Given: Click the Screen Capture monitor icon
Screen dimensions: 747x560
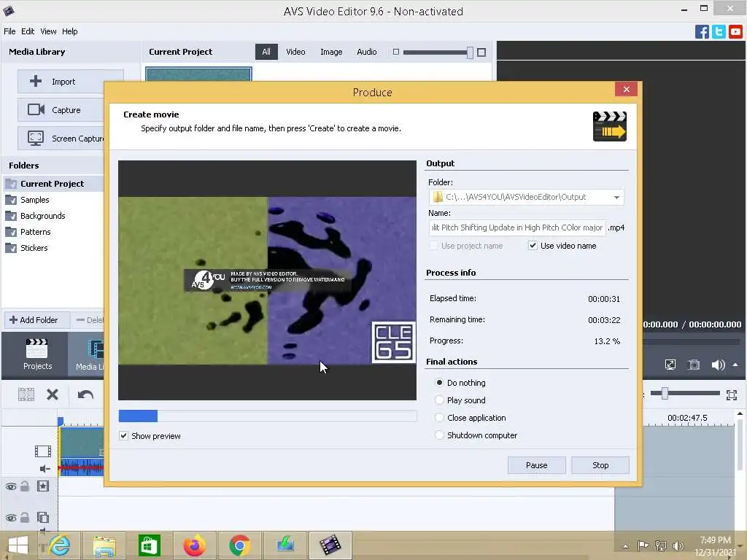Looking at the screenshot, I should pyautogui.click(x=36, y=138).
